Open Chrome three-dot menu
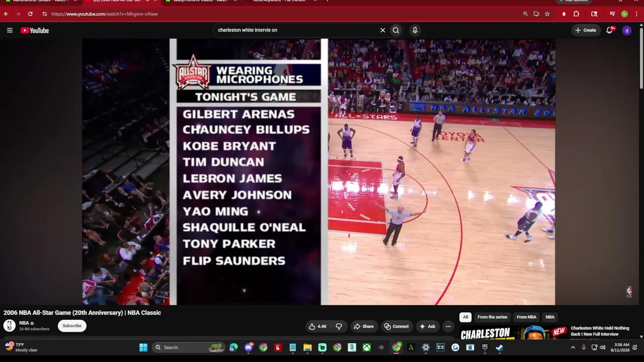This screenshot has height=362, width=644. coord(636,14)
